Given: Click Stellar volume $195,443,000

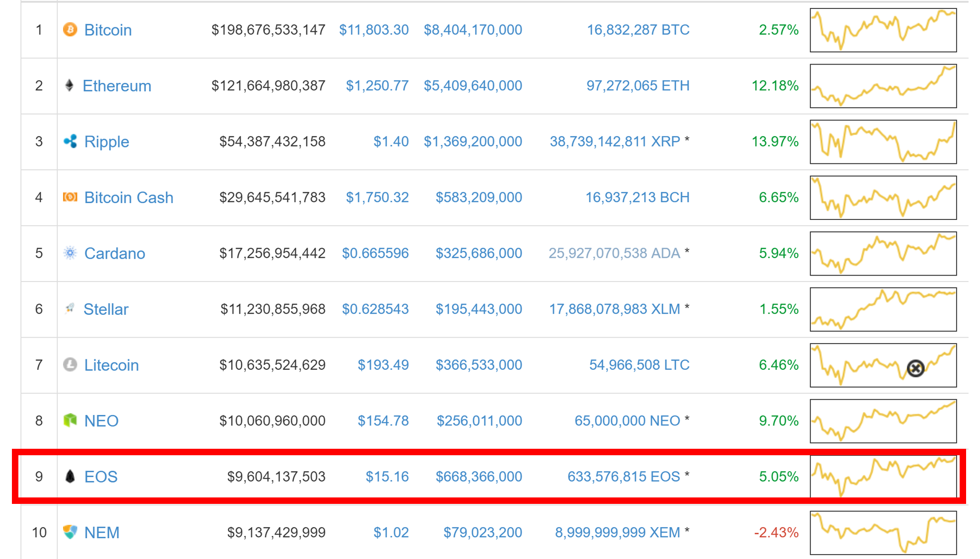Looking at the screenshot, I should click(x=479, y=309).
